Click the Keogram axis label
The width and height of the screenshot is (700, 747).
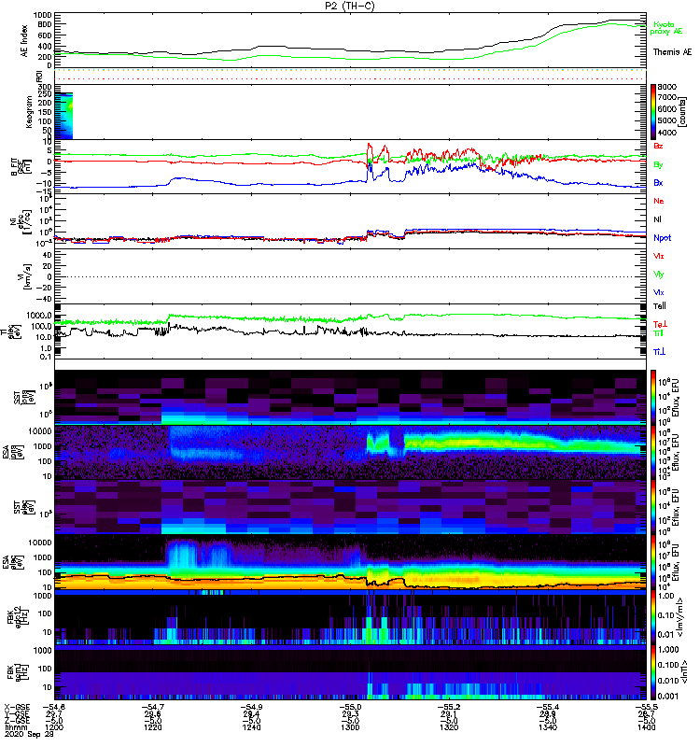click(x=29, y=112)
